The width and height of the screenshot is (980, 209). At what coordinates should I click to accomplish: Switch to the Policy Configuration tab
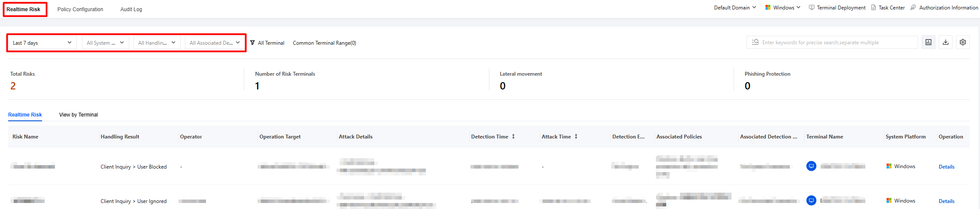tap(80, 9)
